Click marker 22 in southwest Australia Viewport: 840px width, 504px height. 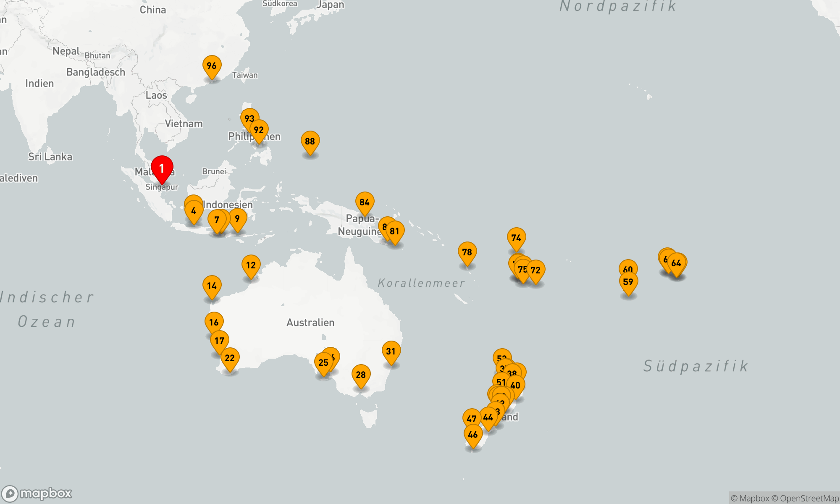pyautogui.click(x=230, y=358)
